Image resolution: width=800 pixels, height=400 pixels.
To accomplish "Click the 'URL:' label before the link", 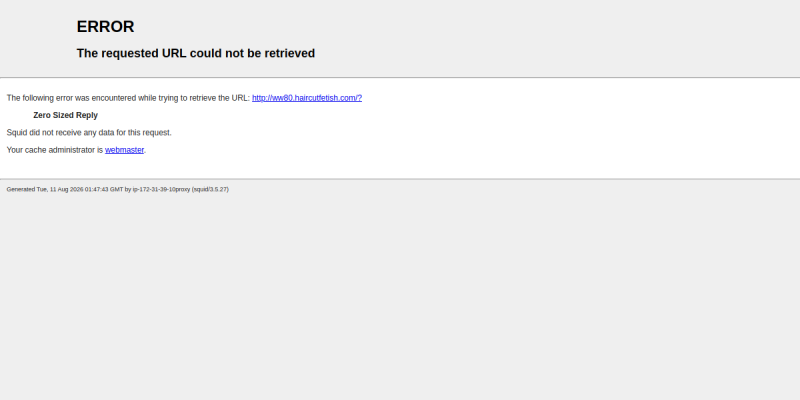I will click(x=240, y=98).
